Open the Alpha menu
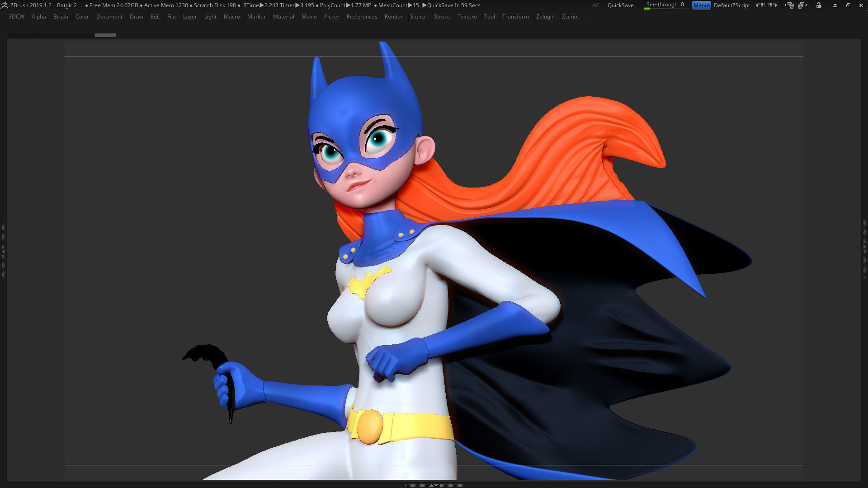 (39, 17)
